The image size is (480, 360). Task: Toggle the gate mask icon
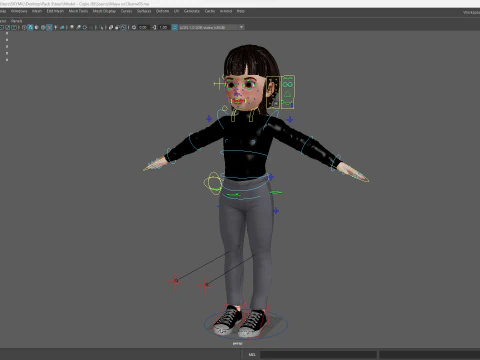(x=14, y=27)
